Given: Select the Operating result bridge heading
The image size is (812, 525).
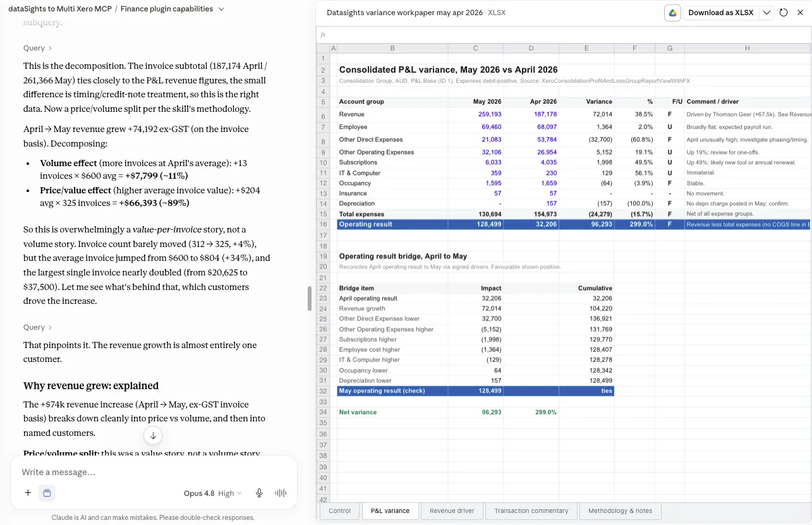Looking at the screenshot, I should [403, 256].
